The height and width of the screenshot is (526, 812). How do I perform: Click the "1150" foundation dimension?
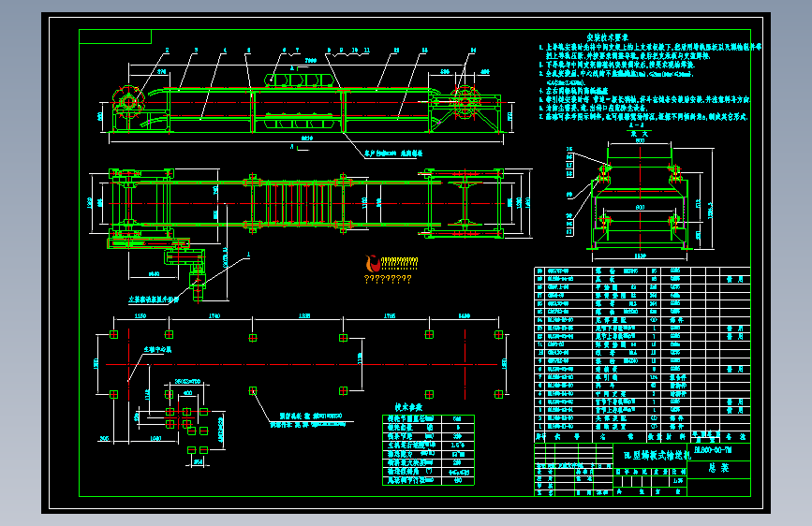140,315
